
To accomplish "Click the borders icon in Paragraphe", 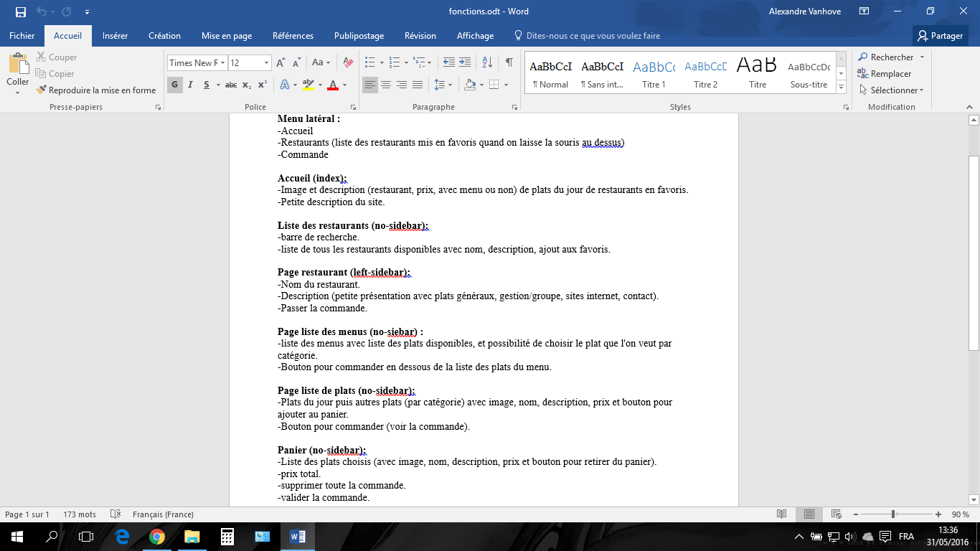I will [x=493, y=85].
